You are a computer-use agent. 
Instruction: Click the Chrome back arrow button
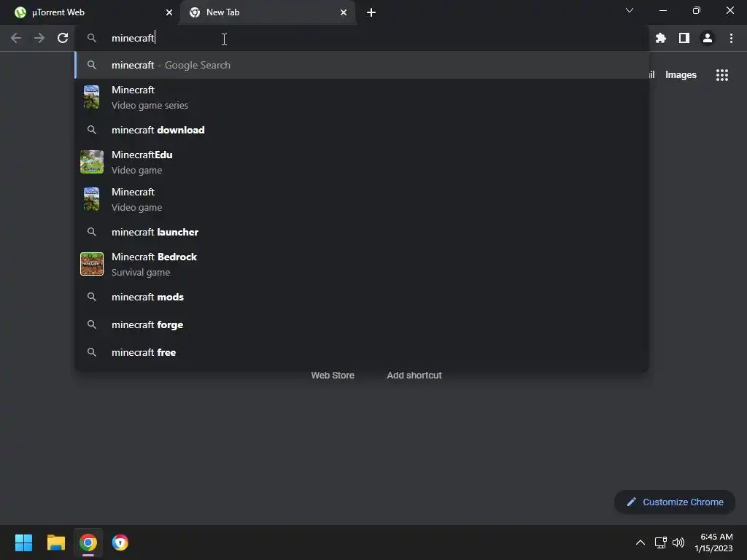point(16,38)
